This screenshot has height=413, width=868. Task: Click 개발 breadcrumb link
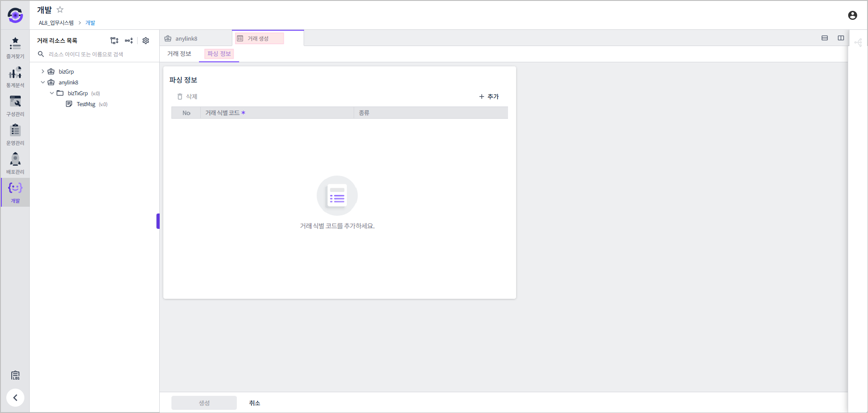pyautogui.click(x=90, y=23)
